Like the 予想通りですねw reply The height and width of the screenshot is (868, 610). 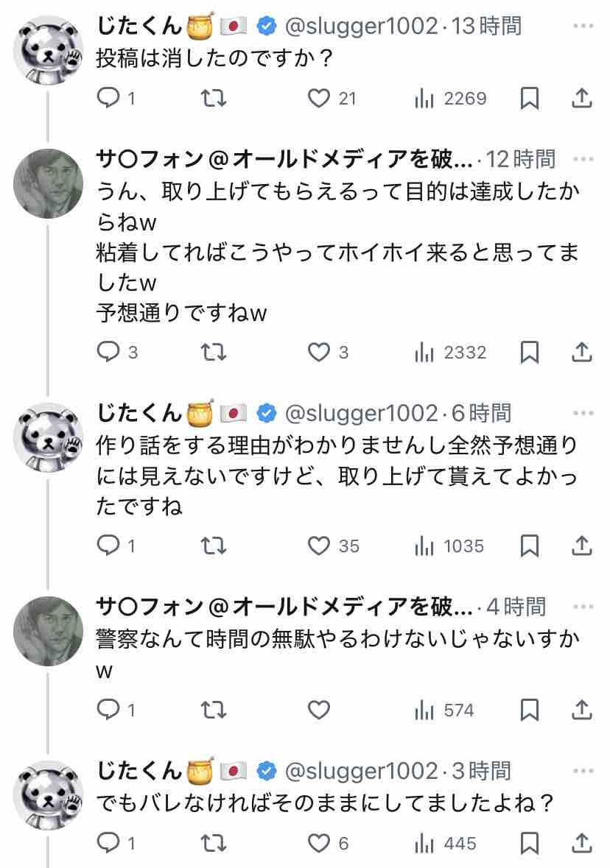[319, 353]
